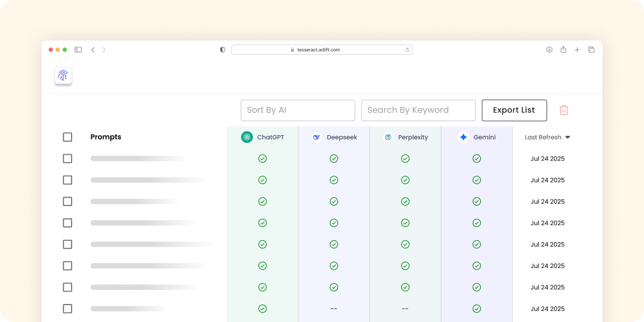Screen dimensions: 644x322
Task: Toggle the Safari sidebar icon
Action: [78, 50]
